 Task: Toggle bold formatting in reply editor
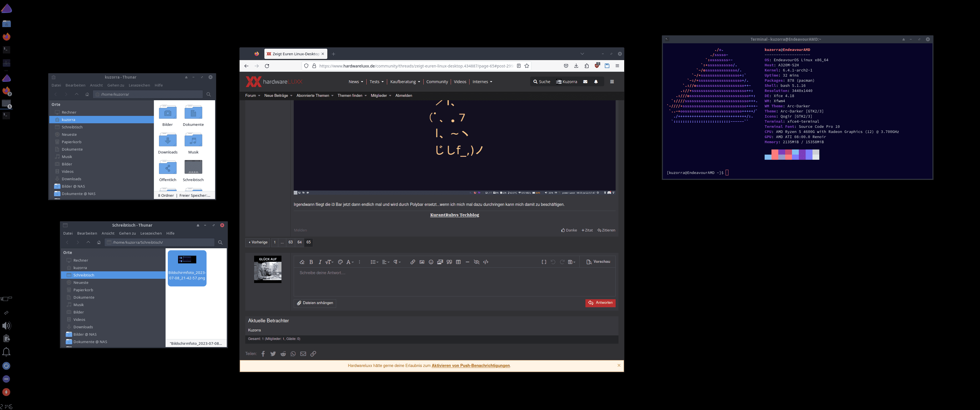tap(311, 262)
